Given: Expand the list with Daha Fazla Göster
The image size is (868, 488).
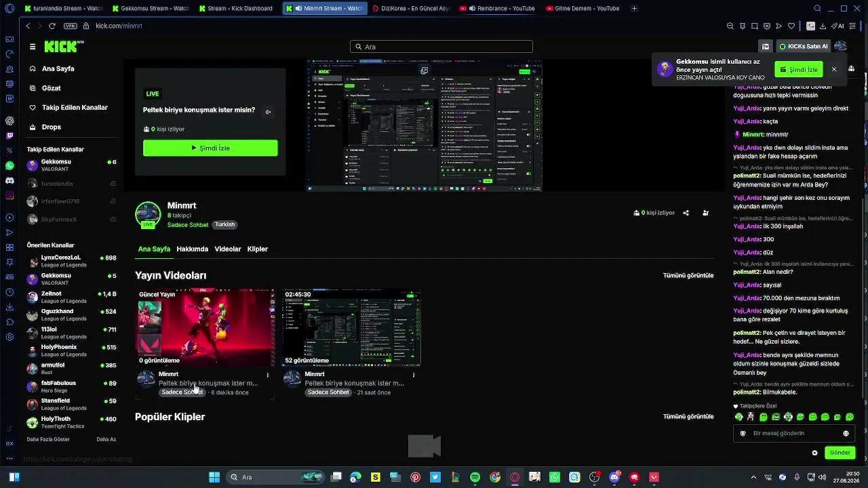Looking at the screenshot, I should pos(48,439).
